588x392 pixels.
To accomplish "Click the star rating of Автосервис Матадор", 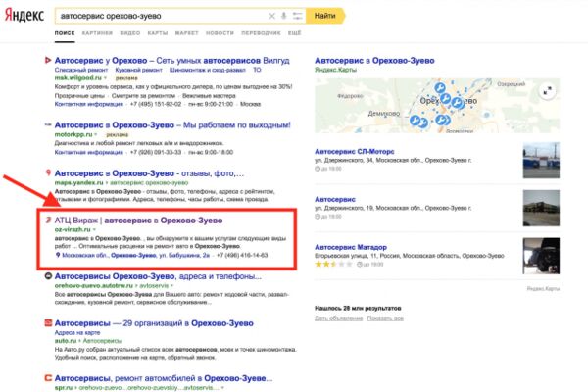I will (x=333, y=264).
